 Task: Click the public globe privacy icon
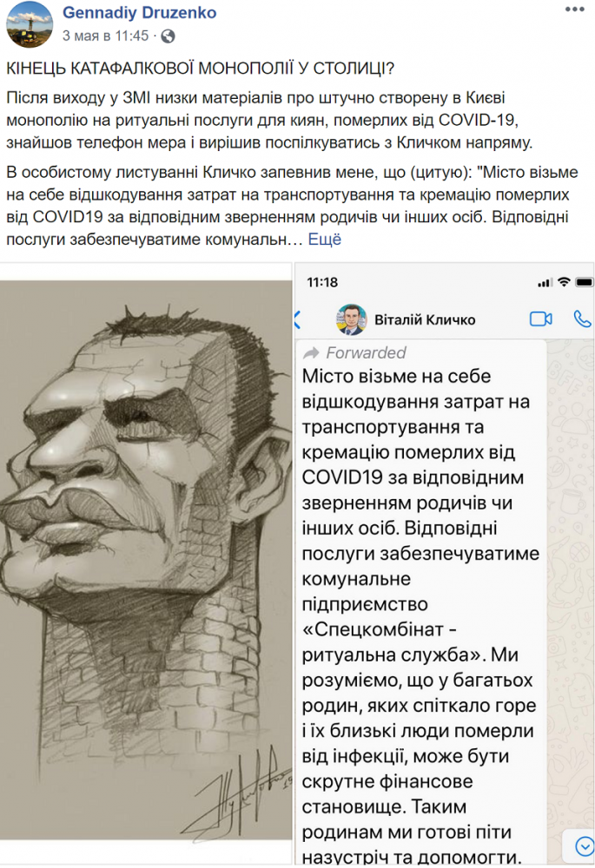coord(168,36)
